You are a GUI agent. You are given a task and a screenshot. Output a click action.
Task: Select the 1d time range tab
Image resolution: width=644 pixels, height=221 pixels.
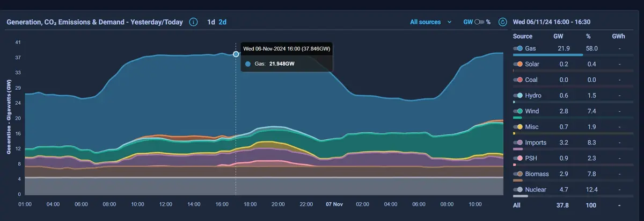[x=211, y=22]
